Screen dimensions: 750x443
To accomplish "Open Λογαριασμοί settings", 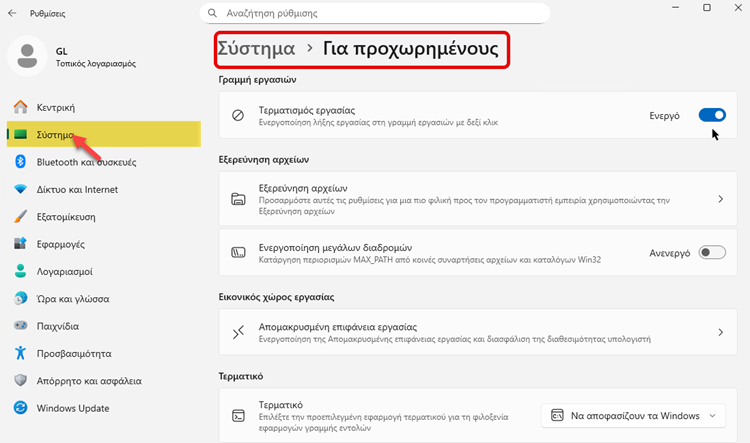I will [x=104, y=271].
